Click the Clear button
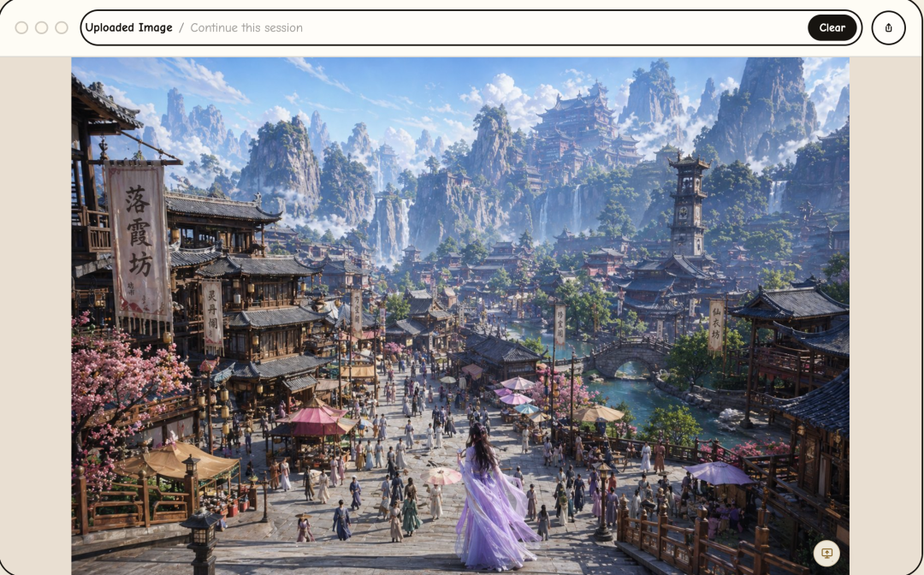 [x=832, y=27]
